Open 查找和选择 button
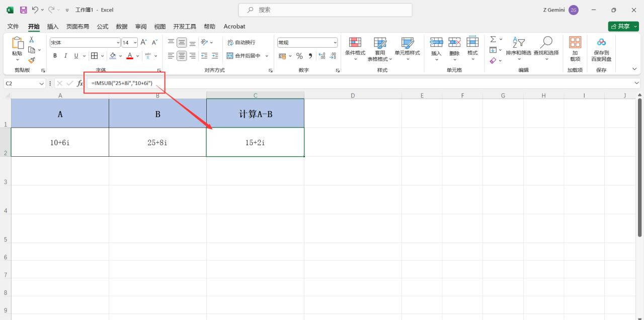644x320 pixels. tap(546, 49)
